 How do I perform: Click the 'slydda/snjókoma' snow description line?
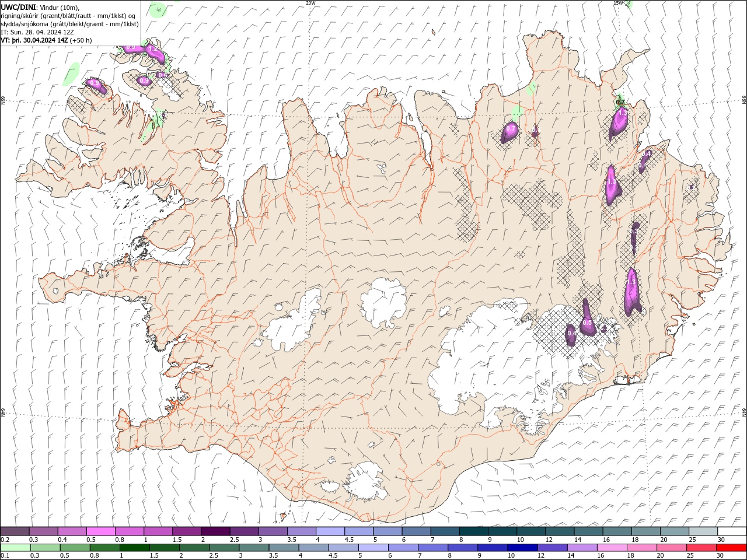click(x=70, y=24)
